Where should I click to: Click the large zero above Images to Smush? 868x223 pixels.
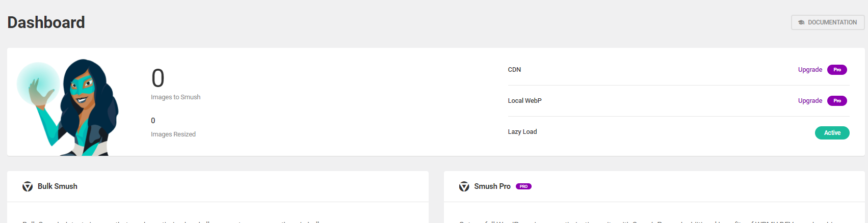click(x=158, y=78)
